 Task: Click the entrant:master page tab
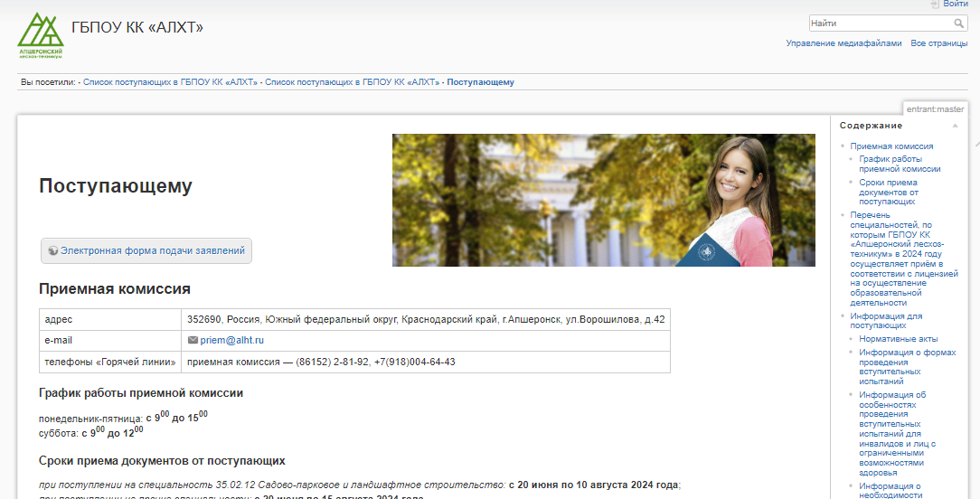click(x=935, y=108)
